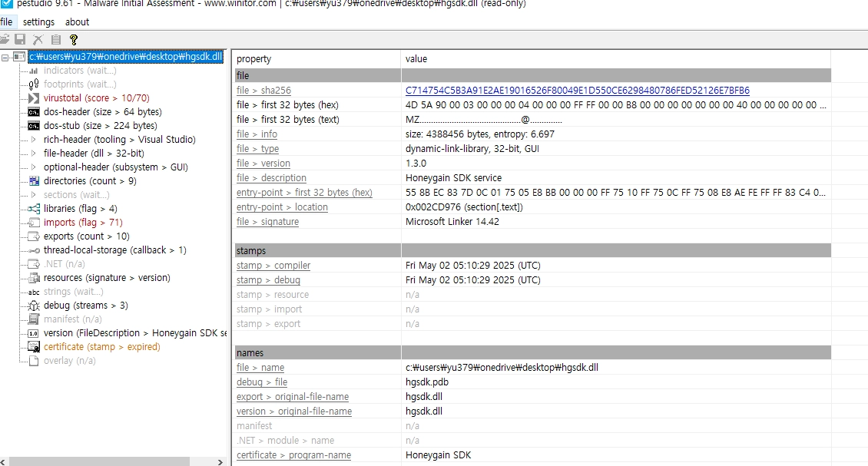
Task: Click the save toolbar icon
Action: (x=20, y=39)
